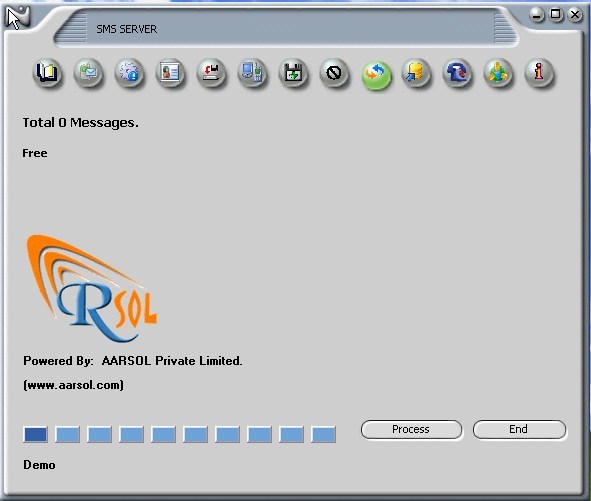Click the End button
Screen dimensions: 591x501
click(519, 429)
